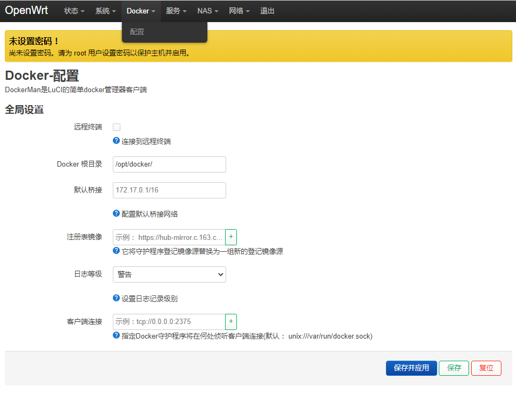Screen dimensions: 516x420
Task: Click the 未设置密码！ warning heading
Action: pos(34,41)
